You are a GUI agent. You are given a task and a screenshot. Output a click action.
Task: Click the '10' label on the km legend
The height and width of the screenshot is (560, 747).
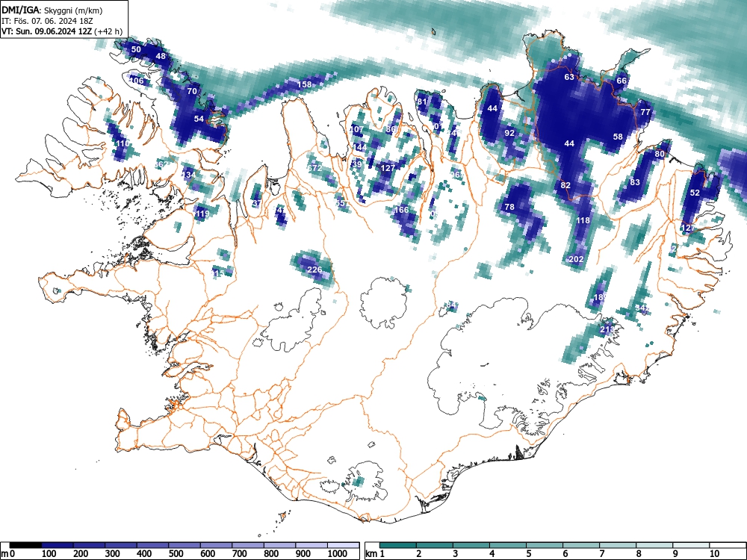714,554
